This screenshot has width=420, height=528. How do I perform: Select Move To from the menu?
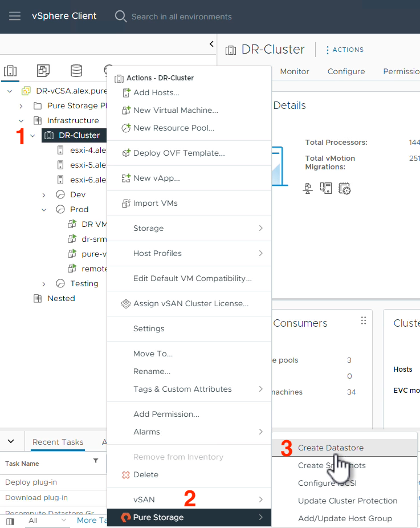(x=189, y=354)
